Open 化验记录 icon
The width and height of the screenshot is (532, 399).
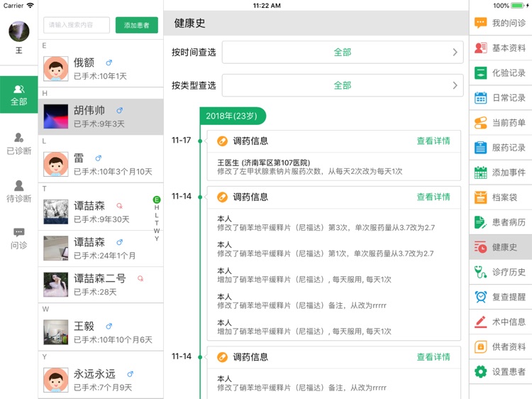[480, 73]
